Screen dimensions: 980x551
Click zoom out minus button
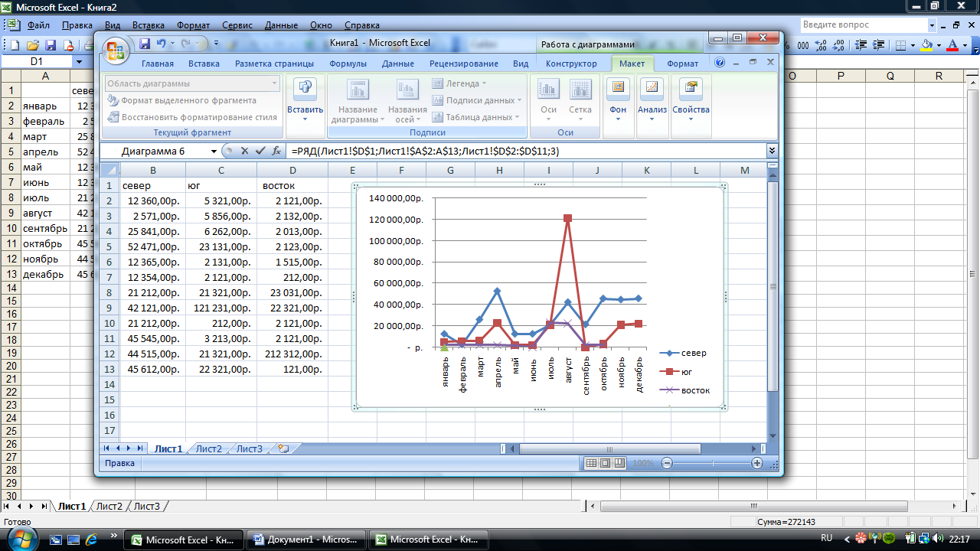pyautogui.click(x=667, y=463)
